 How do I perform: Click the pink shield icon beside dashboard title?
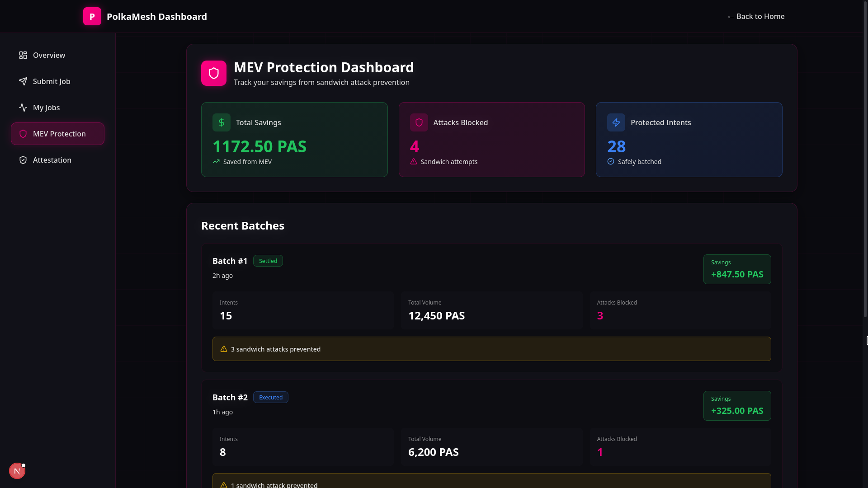coord(213,73)
